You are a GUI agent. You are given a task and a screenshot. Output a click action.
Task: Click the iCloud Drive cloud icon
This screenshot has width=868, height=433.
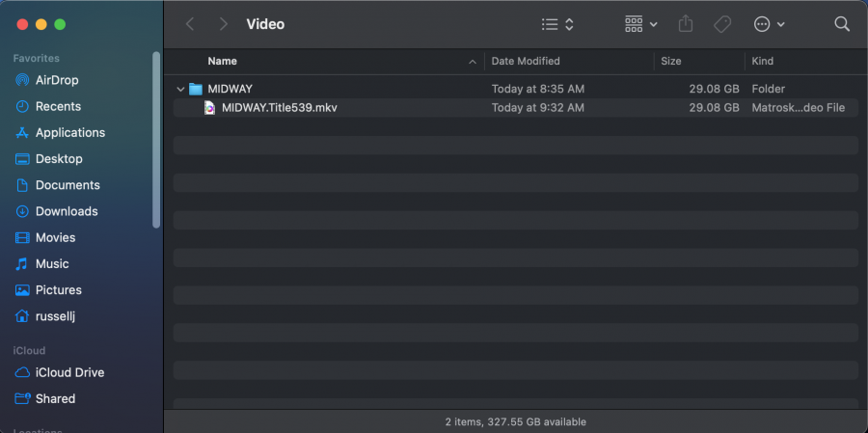(22, 372)
